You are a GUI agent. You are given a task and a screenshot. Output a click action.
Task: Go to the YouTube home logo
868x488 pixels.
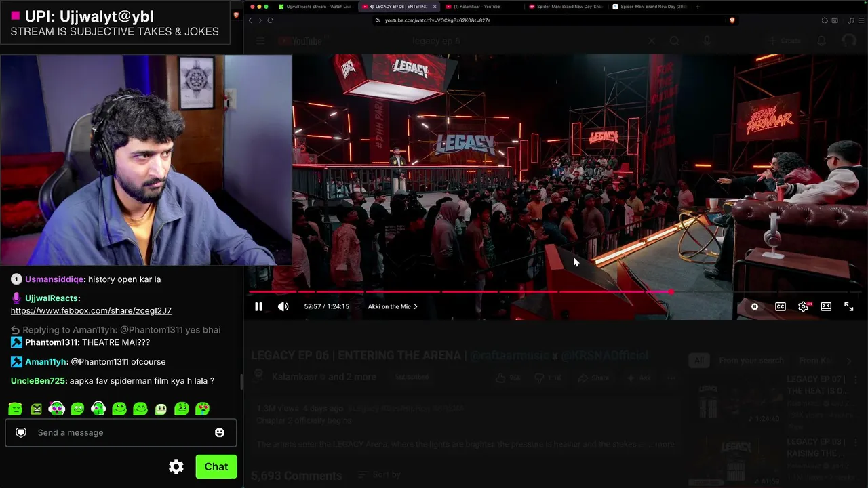299,41
